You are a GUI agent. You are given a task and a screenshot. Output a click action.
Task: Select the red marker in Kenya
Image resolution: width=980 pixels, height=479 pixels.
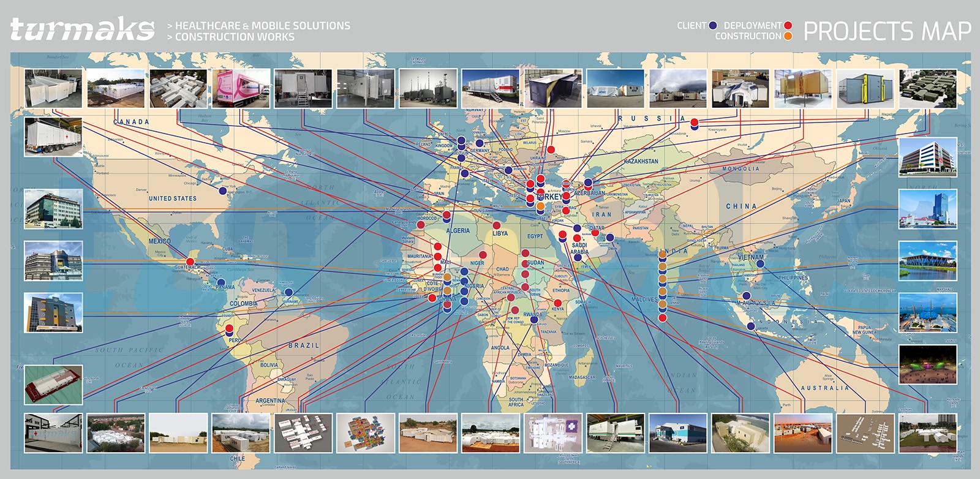[x=557, y=303]
